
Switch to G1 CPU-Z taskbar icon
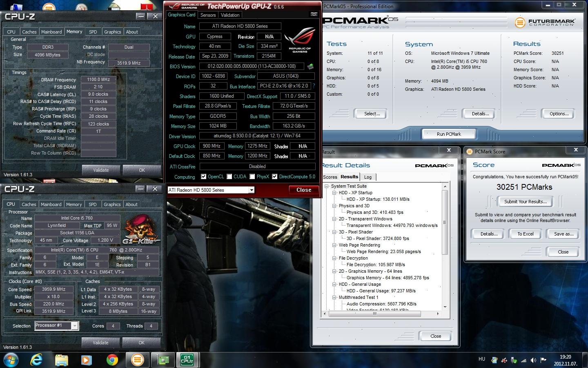pos(187,360)
